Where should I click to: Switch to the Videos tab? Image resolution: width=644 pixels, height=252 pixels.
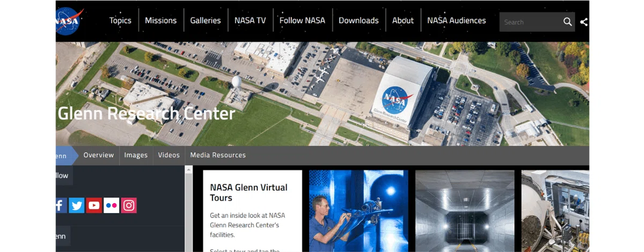(169, 155)
